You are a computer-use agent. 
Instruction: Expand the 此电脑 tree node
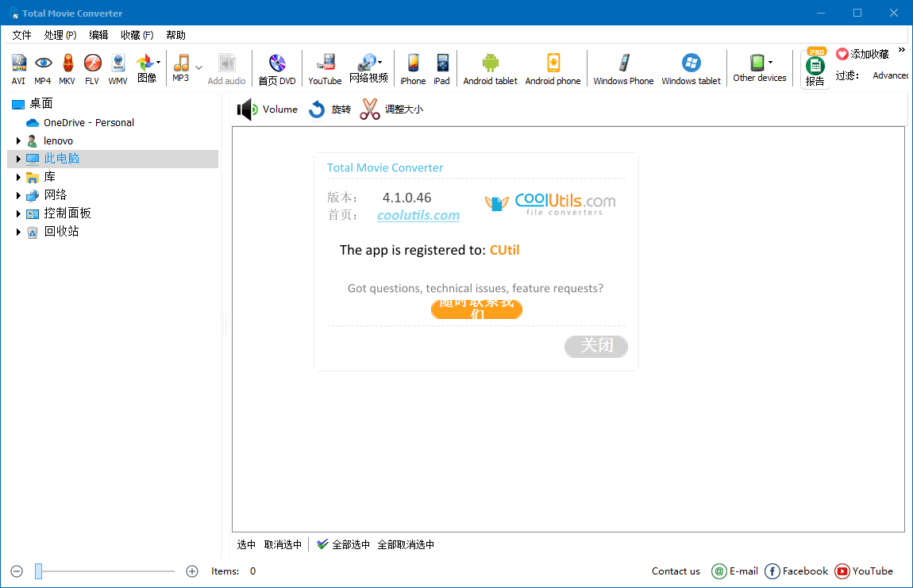(17, 159)
